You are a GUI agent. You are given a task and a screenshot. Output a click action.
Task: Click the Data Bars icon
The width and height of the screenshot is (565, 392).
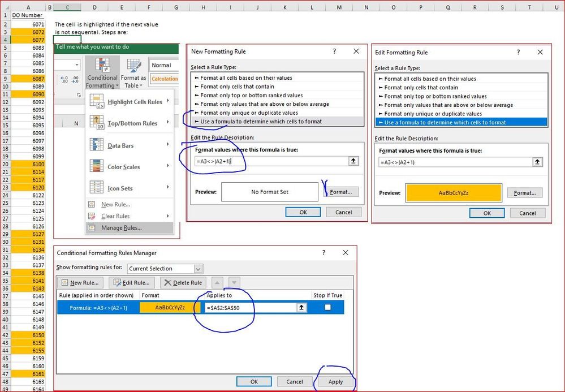(97, 145)
